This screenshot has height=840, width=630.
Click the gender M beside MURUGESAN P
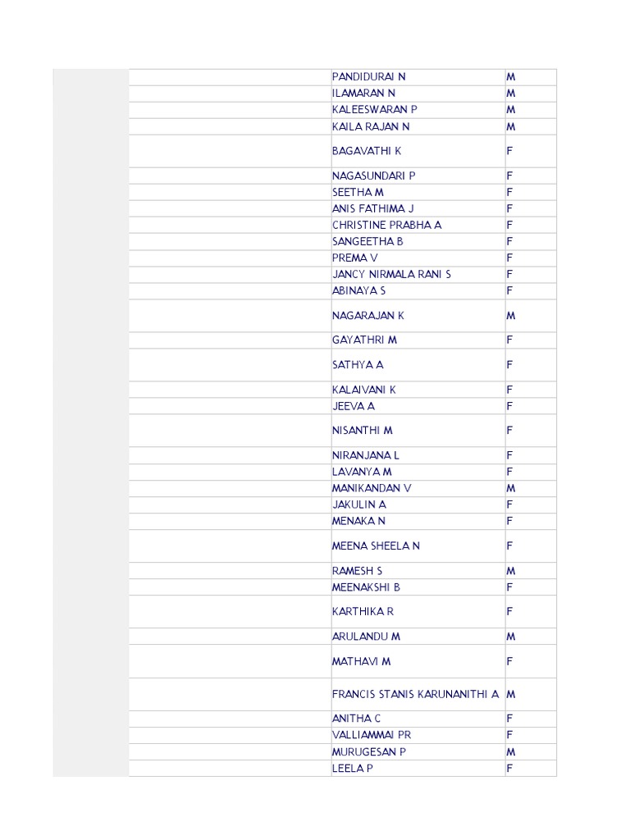point(511,752)
